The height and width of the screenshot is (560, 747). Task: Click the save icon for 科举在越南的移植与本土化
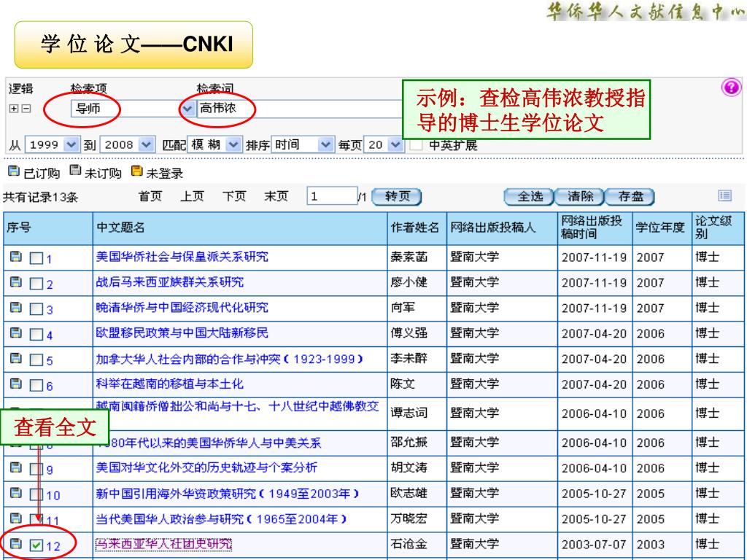(x=16, y=384)
